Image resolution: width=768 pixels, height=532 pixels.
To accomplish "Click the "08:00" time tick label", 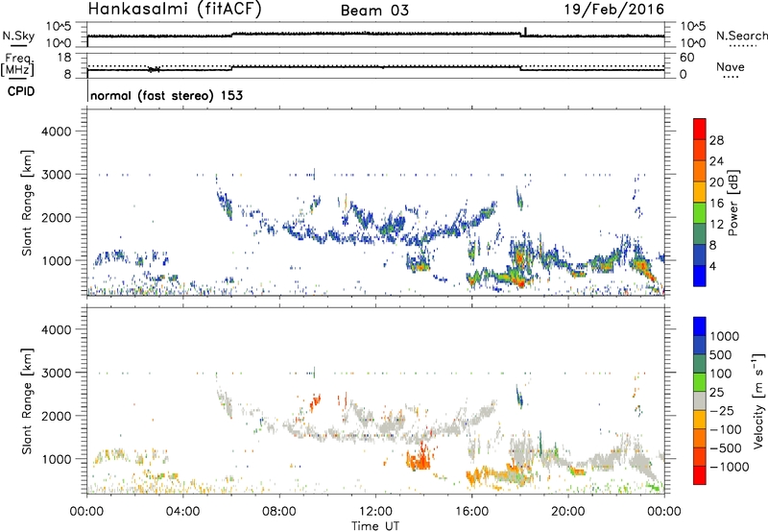I will pyautogui.click(x=279, y=512).
